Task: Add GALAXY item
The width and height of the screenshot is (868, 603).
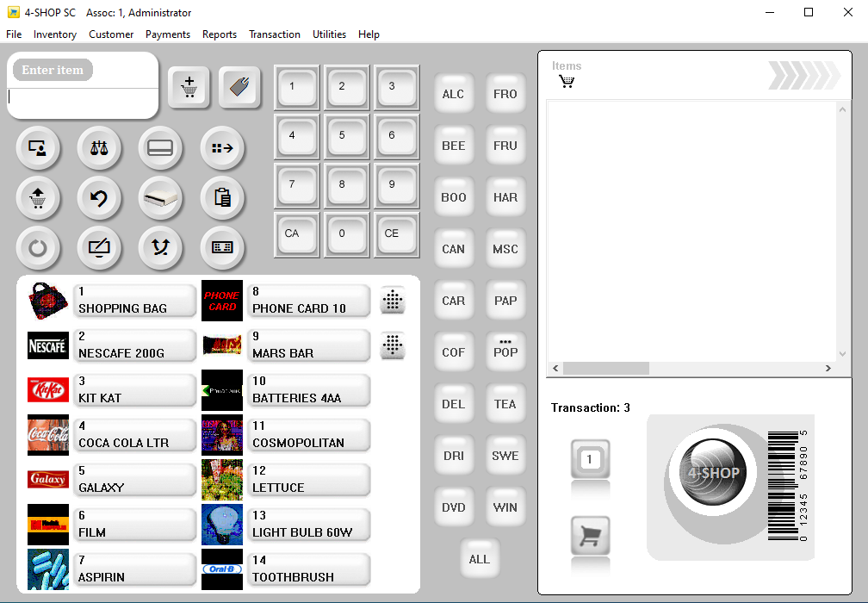Action: (134, 480)
